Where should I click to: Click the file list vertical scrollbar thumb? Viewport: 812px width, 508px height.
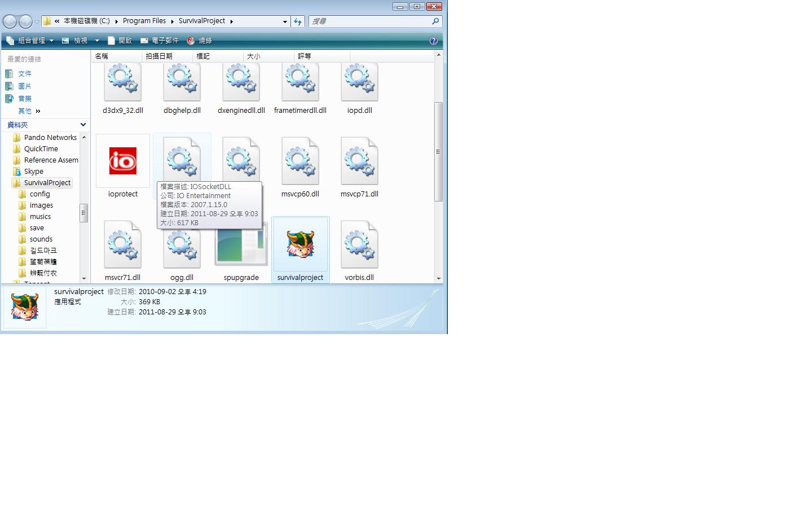[x=438, y=152]
